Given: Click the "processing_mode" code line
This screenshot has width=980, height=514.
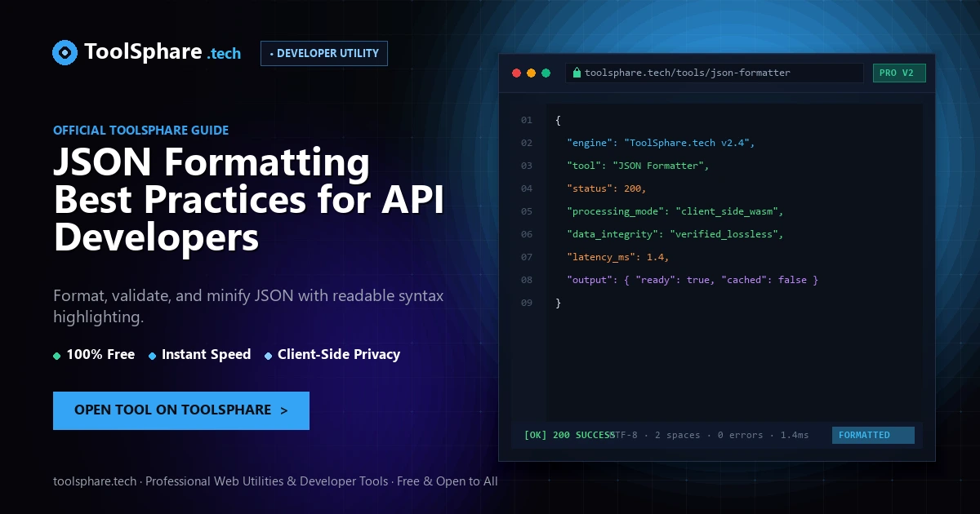Looking at the screenshot, I should 675,211.
